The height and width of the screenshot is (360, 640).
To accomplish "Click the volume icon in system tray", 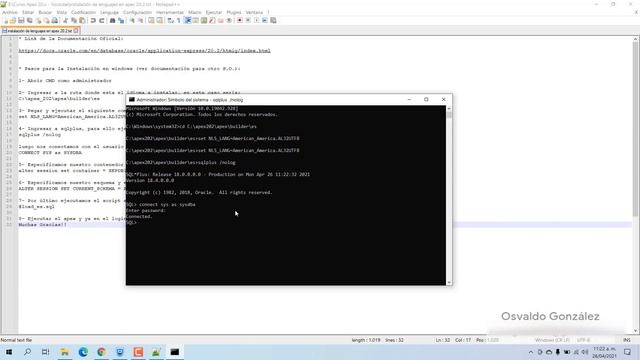I will pyautogui.click(x=584, y=352).
